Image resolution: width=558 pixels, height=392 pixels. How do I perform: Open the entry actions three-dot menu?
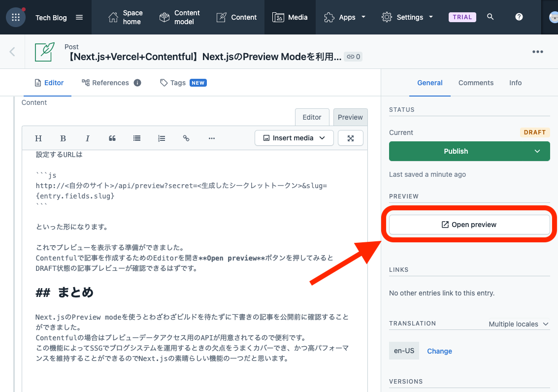pos(538,52)
